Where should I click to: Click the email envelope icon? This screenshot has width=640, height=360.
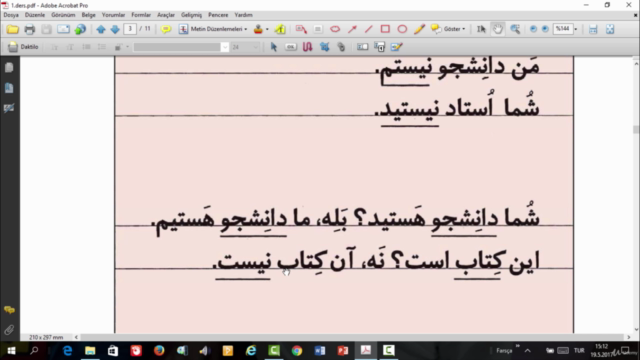click(63, 29)
